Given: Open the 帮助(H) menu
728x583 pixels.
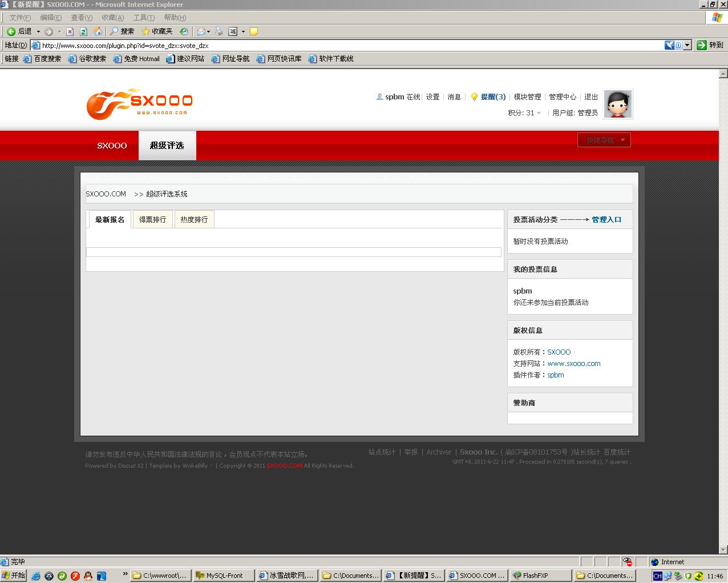Looking at the screenshot, I should [x=175, y=18].
